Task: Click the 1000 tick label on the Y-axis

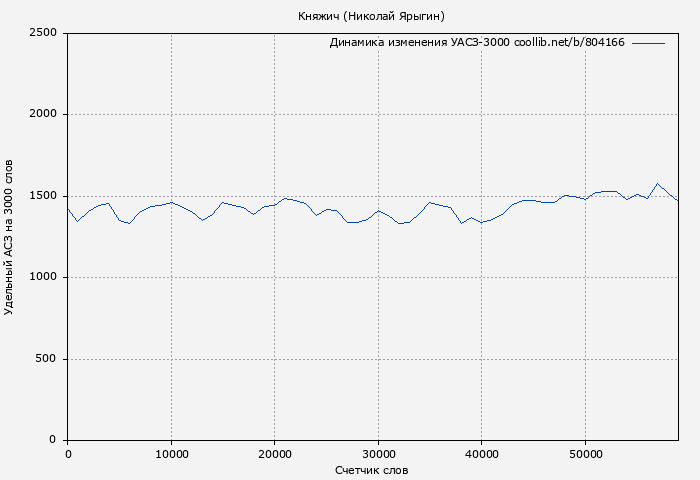Action: pos(41,277)
